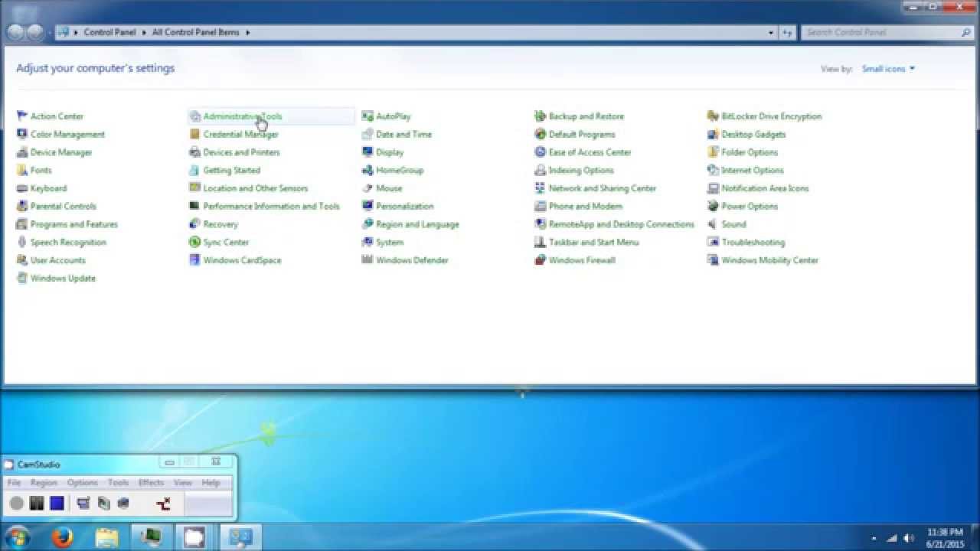
Task: Open CamStudio Tools menu
Action: (x=118, y=483)
